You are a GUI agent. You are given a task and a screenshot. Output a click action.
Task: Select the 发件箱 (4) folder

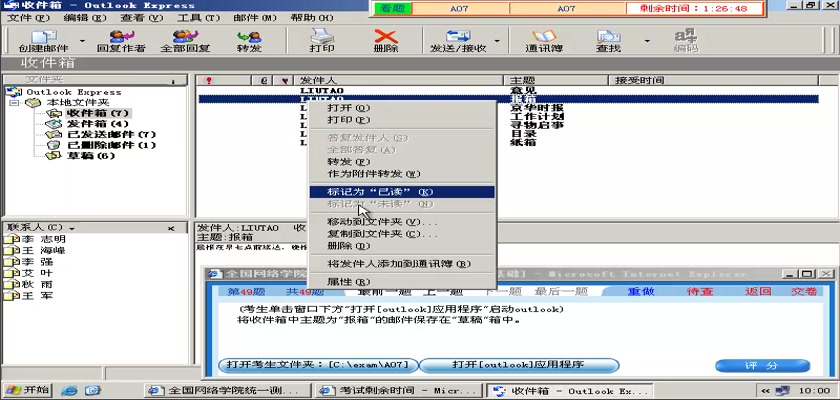click(98, 124)
